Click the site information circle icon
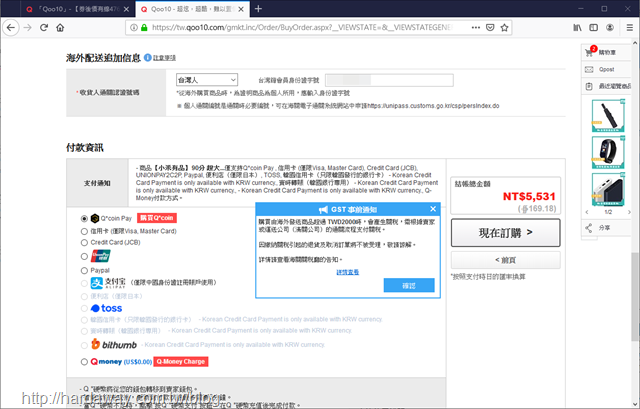The image size is (640, 409). [x=133, y=28]
